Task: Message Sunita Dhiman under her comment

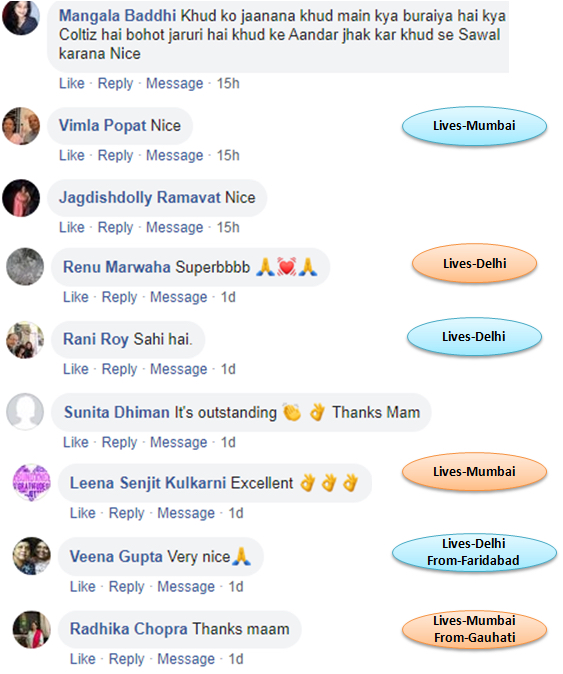Action: (178, 442)
